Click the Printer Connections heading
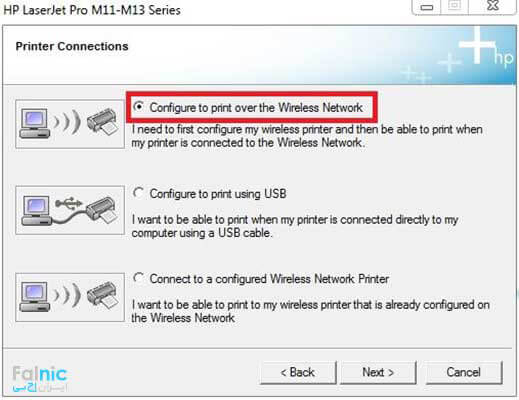This screenshot has width=519, height=400. [72, 46]
